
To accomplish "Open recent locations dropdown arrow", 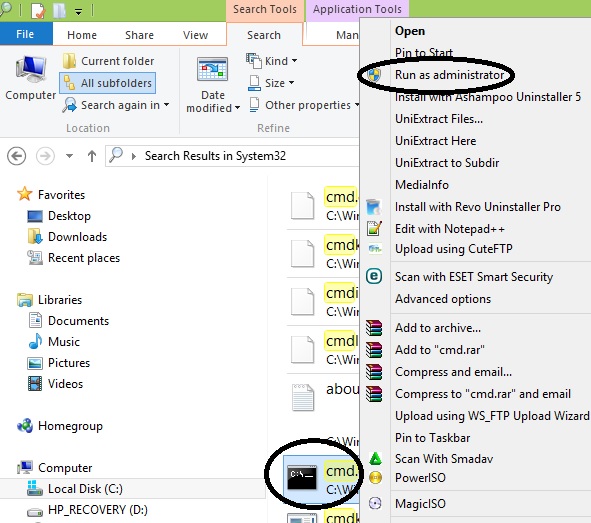I will 69,156.
